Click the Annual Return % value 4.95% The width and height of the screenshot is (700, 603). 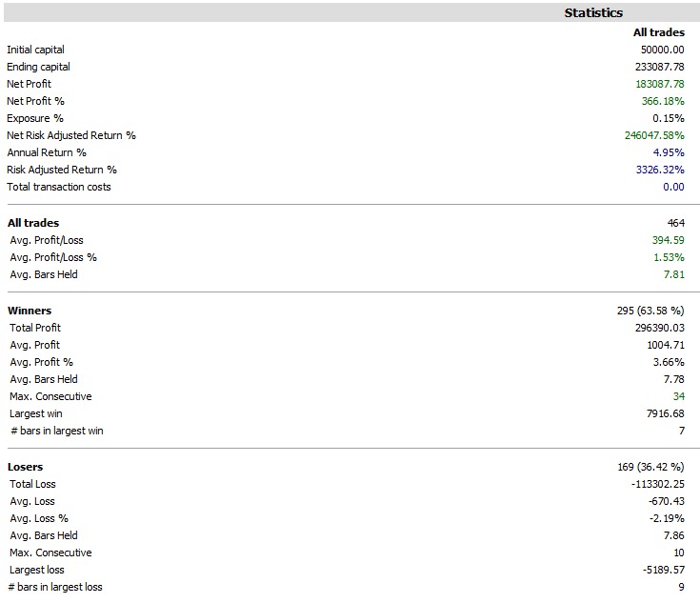[669, 152]
